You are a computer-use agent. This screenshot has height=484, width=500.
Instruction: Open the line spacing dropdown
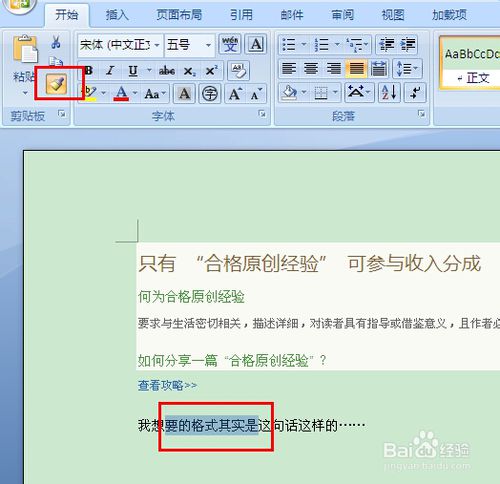407,69
